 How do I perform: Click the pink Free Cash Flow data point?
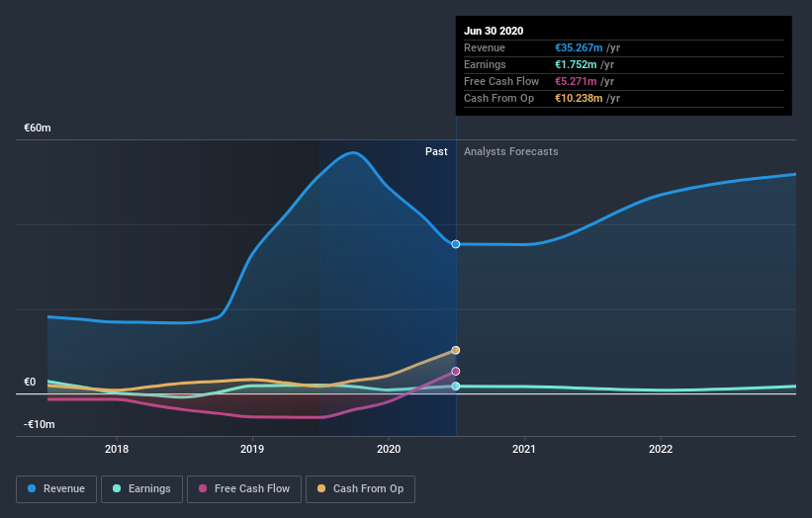pos(456,371)
